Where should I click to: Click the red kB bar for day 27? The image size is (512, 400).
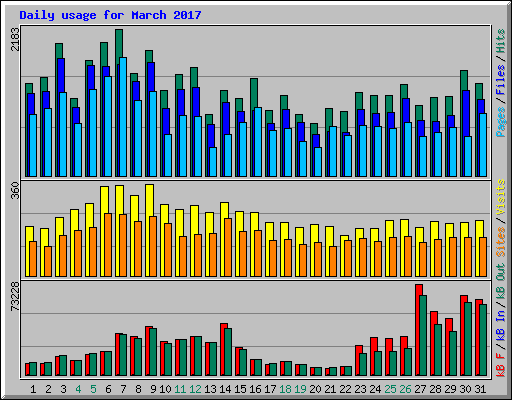pos(418,330)
